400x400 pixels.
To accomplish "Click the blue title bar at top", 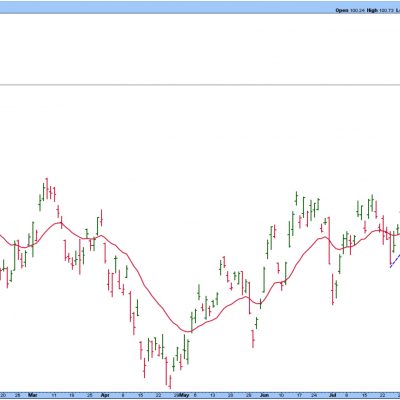I will click(200, 7).
